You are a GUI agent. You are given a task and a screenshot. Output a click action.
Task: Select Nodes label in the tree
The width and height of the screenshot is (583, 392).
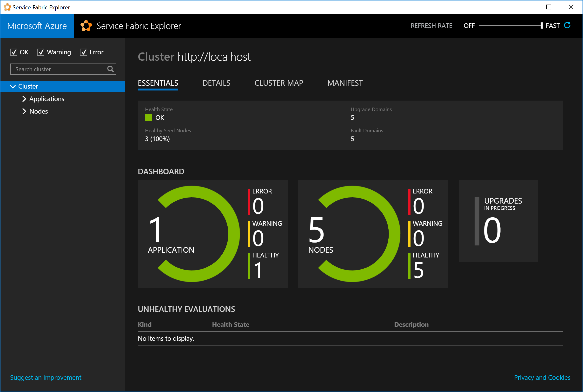(39, 111)
